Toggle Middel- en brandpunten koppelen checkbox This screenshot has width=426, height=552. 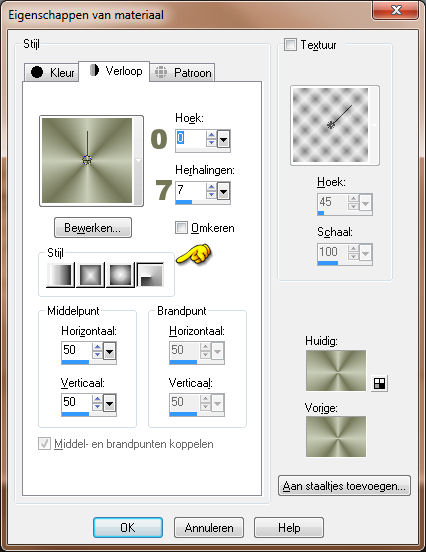coord(44,444)
